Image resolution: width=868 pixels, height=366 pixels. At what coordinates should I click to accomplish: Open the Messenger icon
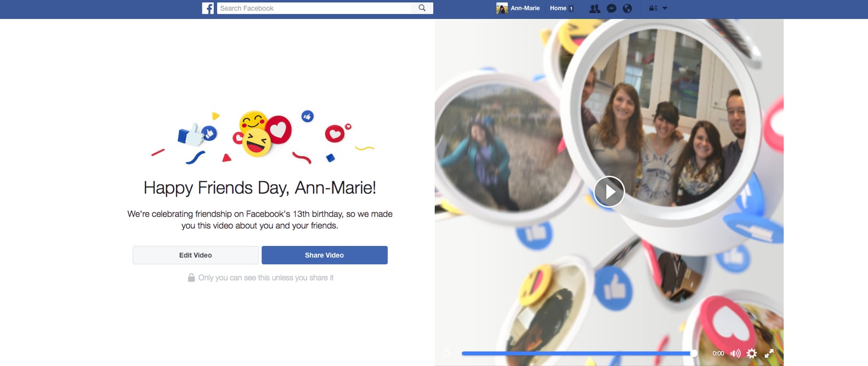611,8
